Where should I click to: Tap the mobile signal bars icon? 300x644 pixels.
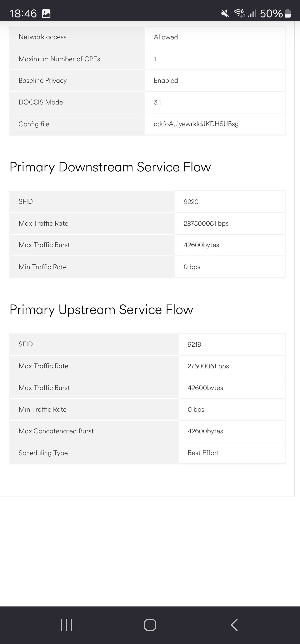click(x=252, y=14)
